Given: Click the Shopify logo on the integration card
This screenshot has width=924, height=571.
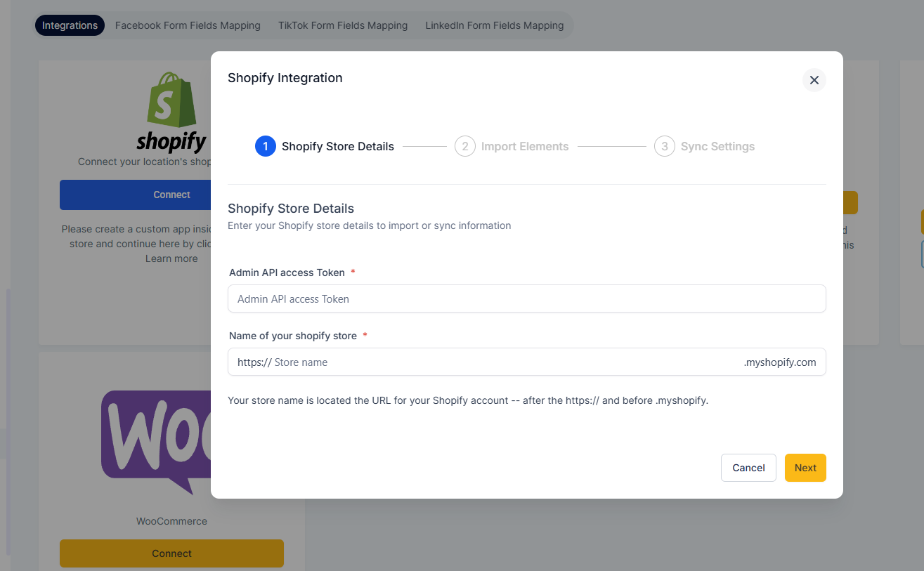Looking at the screenshot, I should click(x=173, y=112).
